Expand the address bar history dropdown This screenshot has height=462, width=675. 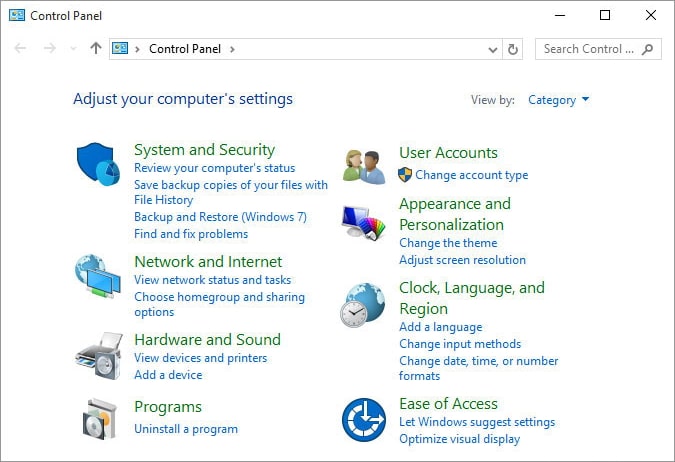[493, 49]
